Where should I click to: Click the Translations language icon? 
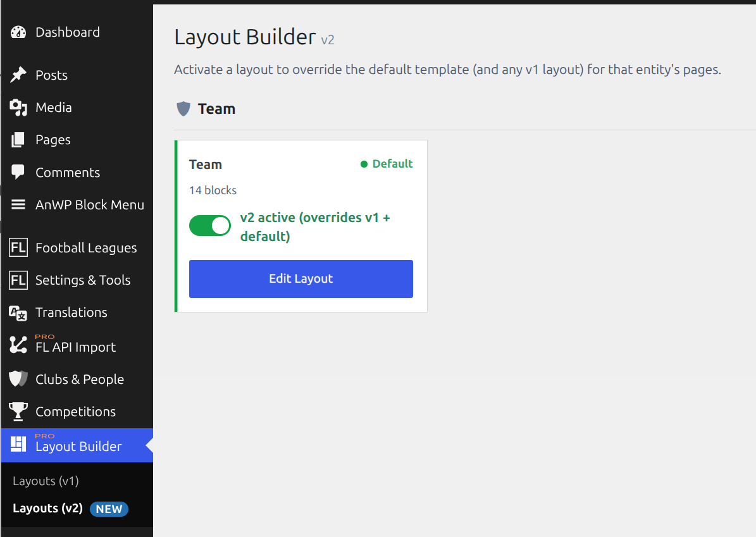click(18, 313)
